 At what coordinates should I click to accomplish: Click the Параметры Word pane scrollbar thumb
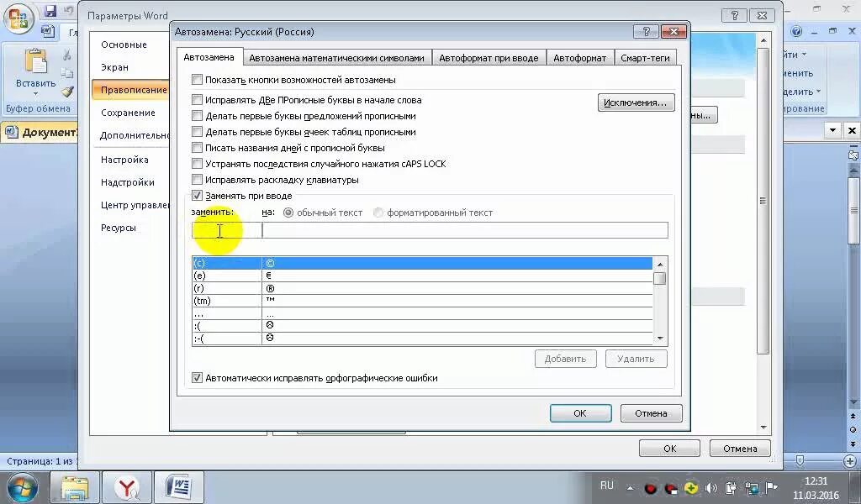763,201
